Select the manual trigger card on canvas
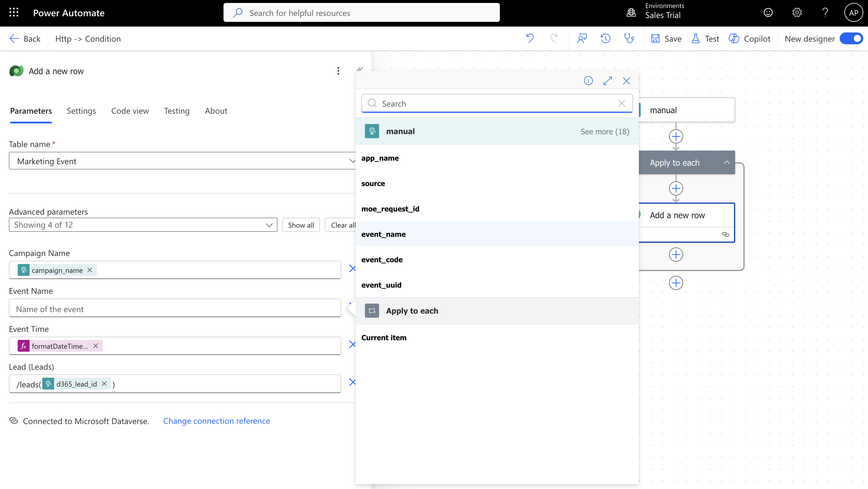Screen dimensions: 868x489 687,110
